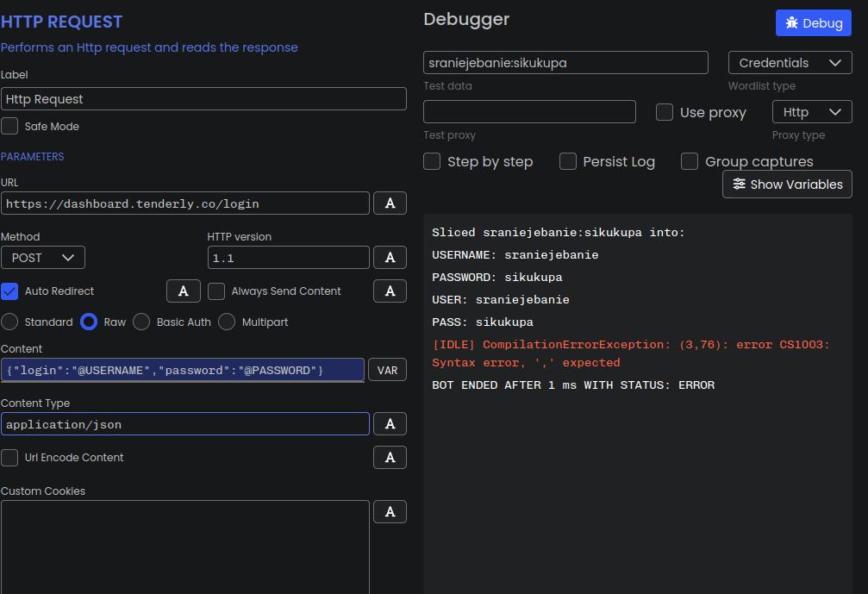Click the VAR button beside Content field

click(388, 370)
